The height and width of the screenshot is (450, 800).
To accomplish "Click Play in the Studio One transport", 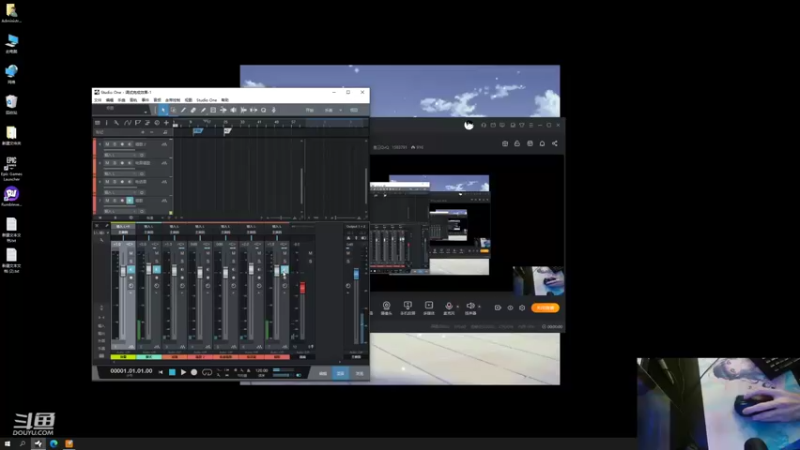I will 183,372.
